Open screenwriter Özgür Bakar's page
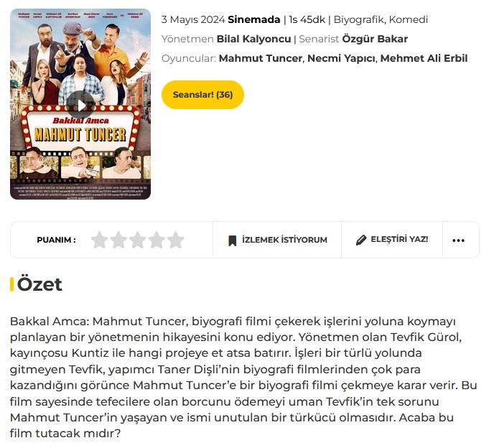Screen dimensions: 494x448 pos(375,39)
